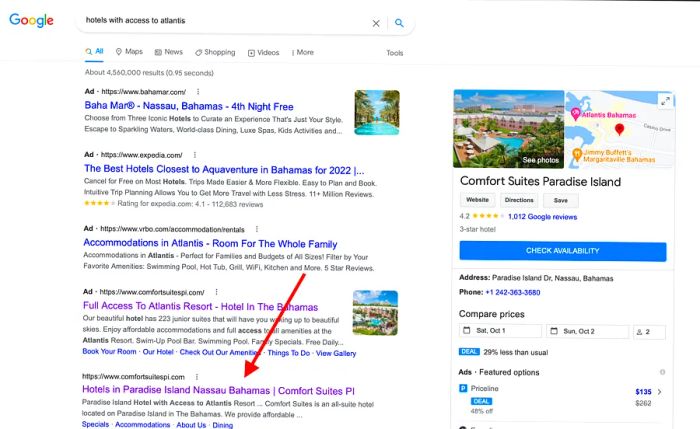The image size is (700, 429).
Task: Click the Save button in hotel panel
Action: 561,200
